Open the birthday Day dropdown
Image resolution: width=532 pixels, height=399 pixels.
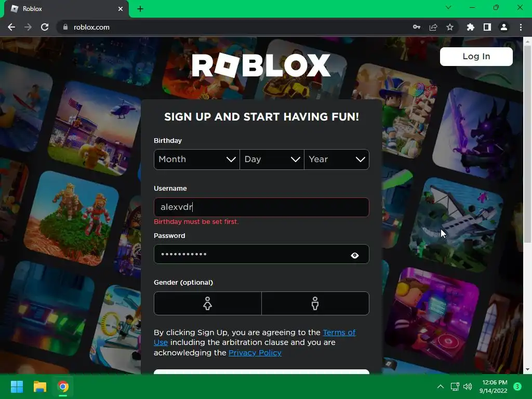tap(272, 159)
